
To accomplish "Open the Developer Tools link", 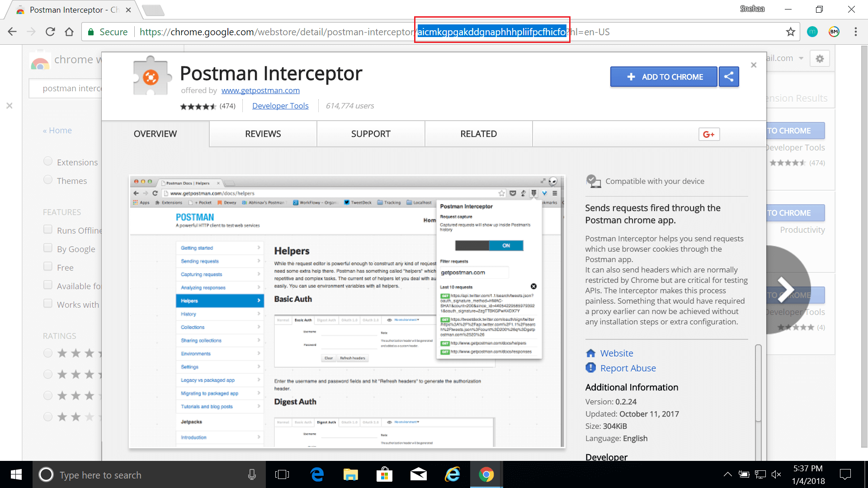I will click(280, 105).
